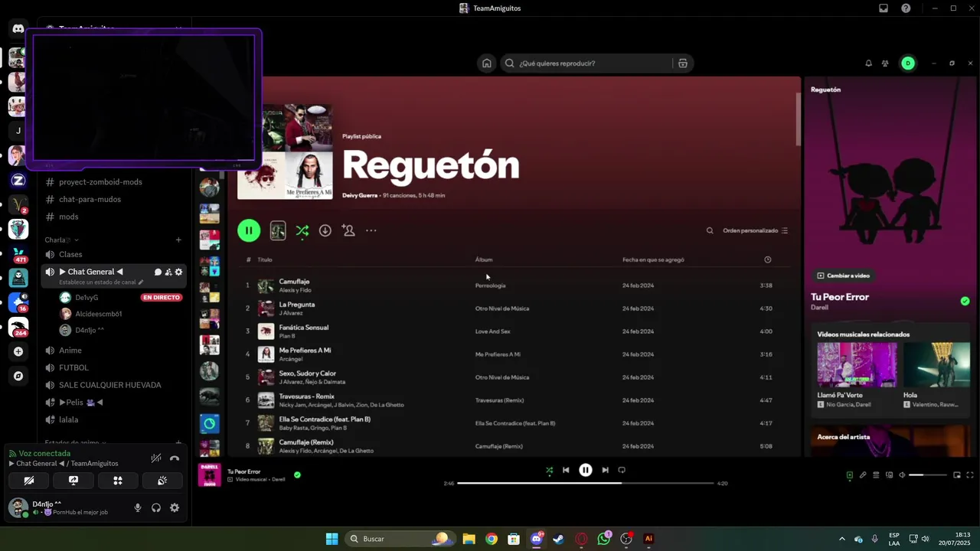The width and height of the screenshot is (980, 551).
Task: Disconnect from the voice call
Action: 175,458
